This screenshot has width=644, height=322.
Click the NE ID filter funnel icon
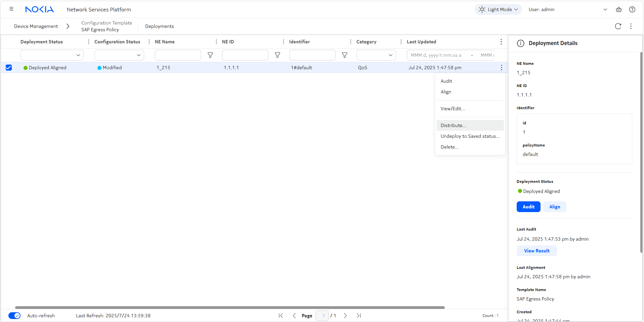[277, 55]
